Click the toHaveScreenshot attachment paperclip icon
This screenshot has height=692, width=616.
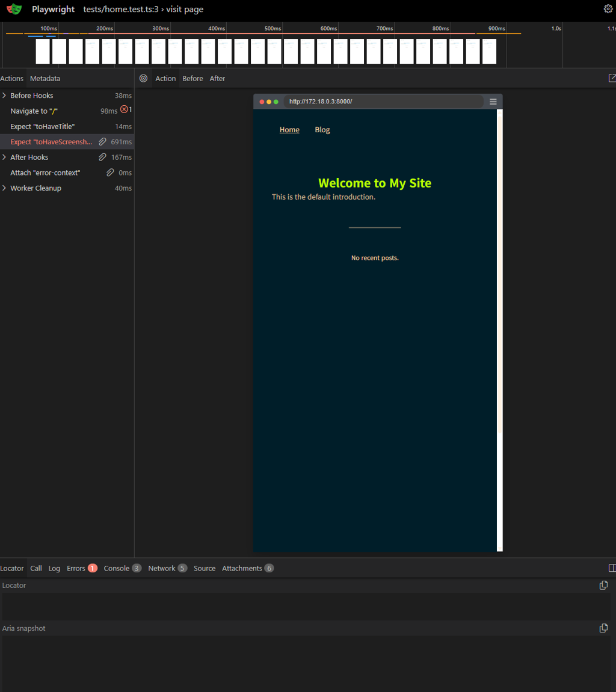pyautogui.click(x=102, y=142)
